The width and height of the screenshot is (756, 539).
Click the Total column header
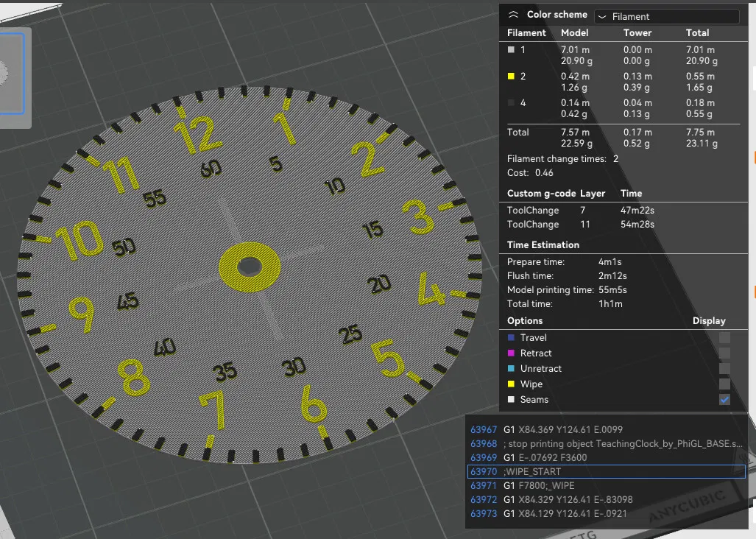(x=697, y=33)
